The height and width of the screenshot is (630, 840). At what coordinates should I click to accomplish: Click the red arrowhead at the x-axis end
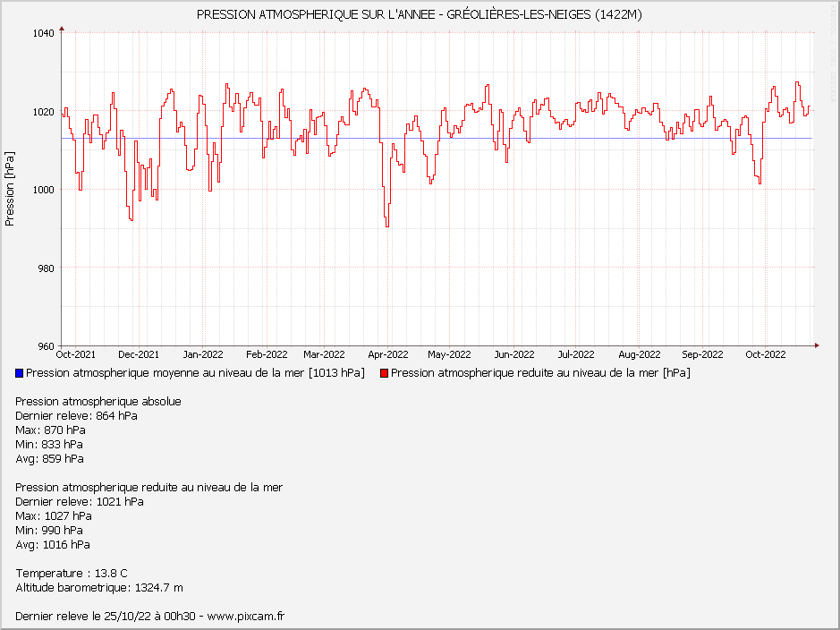click(x=816, y=345)
